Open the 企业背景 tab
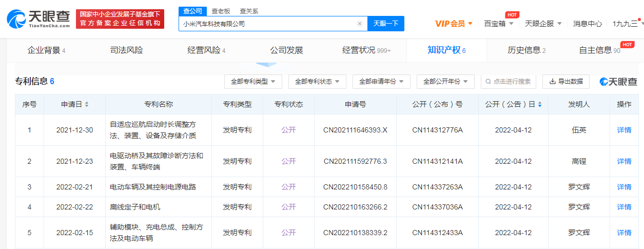 tap(46, 50)
